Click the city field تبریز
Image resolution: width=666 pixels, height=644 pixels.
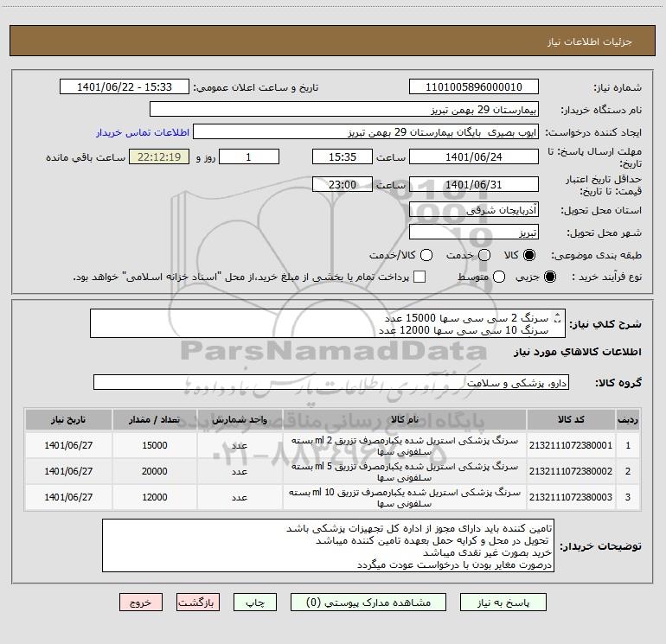coord(474,233)
